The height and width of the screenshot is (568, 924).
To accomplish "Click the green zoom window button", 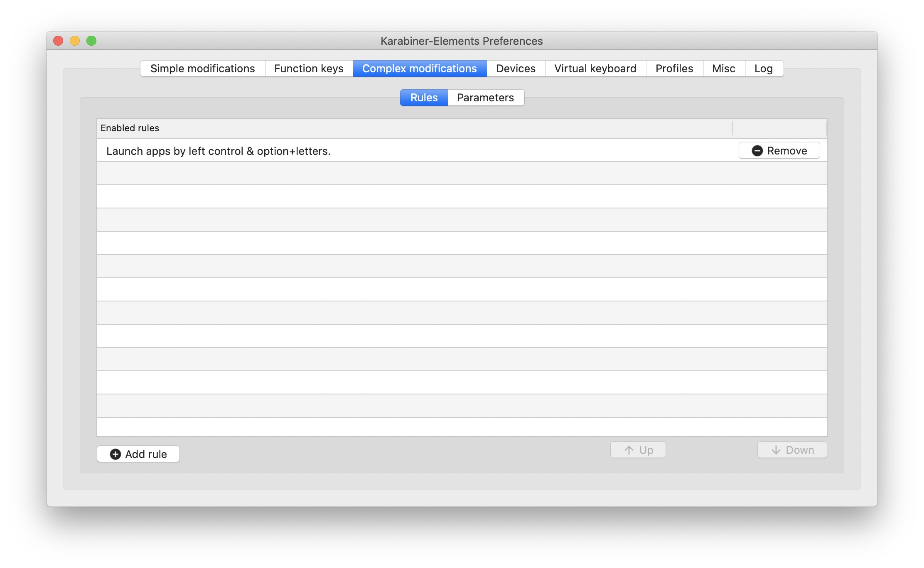I will pyautogui.click(x=91, y=41).
